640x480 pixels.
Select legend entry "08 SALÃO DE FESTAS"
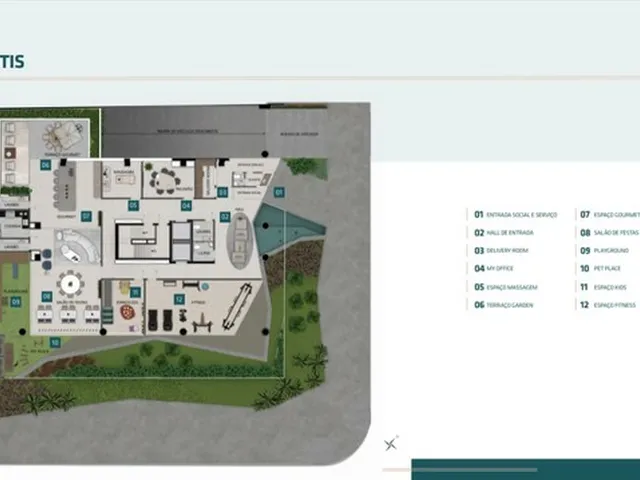[x=609, y=233]
